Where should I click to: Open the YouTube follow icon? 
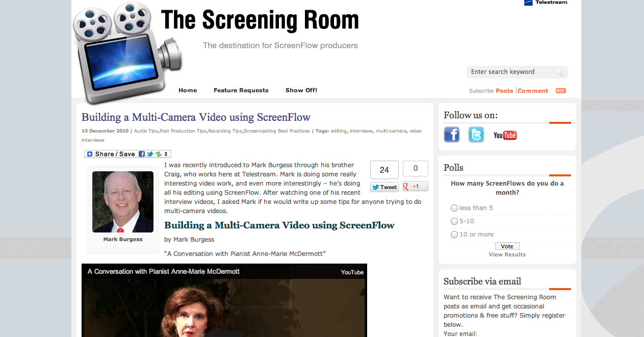pos(505,135)
